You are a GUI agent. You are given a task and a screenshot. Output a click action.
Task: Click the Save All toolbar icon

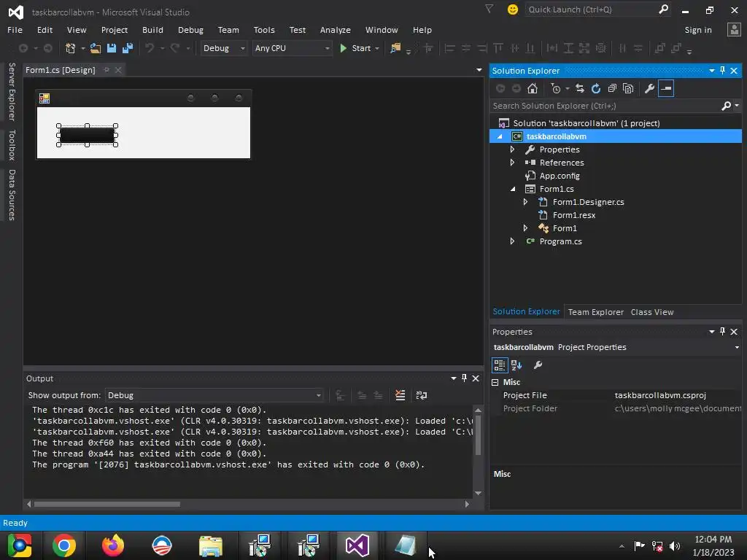(128, 48)
